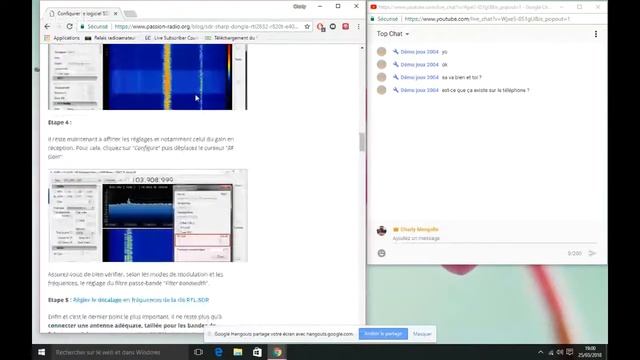Open the Téléchargement bookmark
The height and width of the screenshot is (360, 640).
[231, 38]
